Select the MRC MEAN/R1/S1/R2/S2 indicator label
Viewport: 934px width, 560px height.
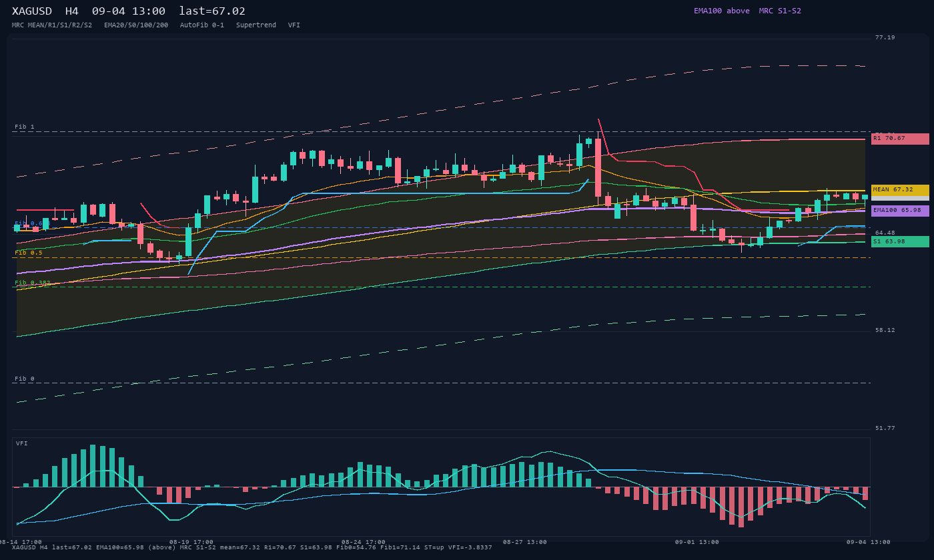pos(52,25)
